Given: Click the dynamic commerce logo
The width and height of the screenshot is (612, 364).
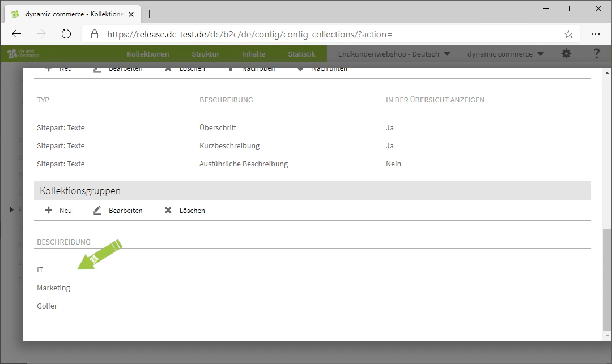Looking at the screenshot, I should (23, 53).
